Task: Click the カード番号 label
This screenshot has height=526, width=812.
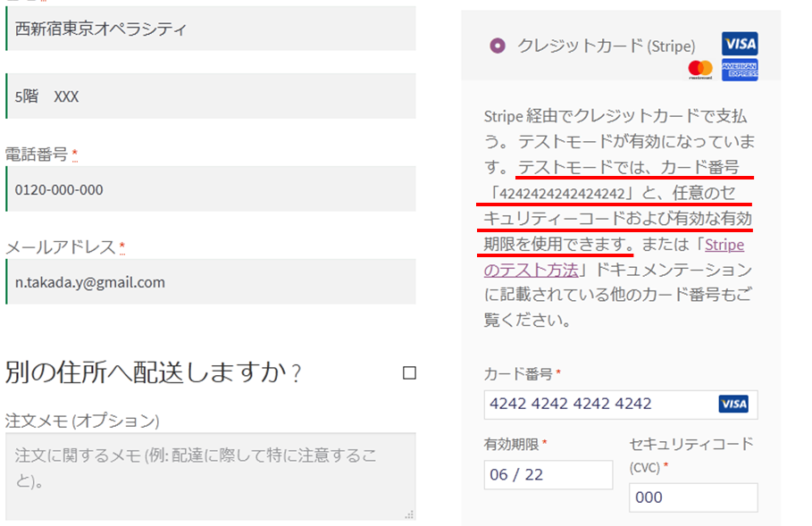Action: coord(518,374)
